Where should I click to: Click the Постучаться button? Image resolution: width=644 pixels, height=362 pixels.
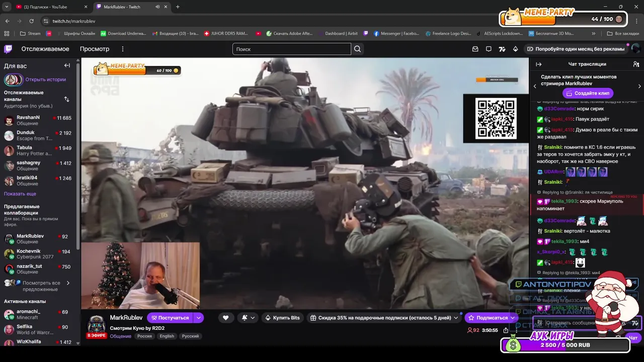171,317
